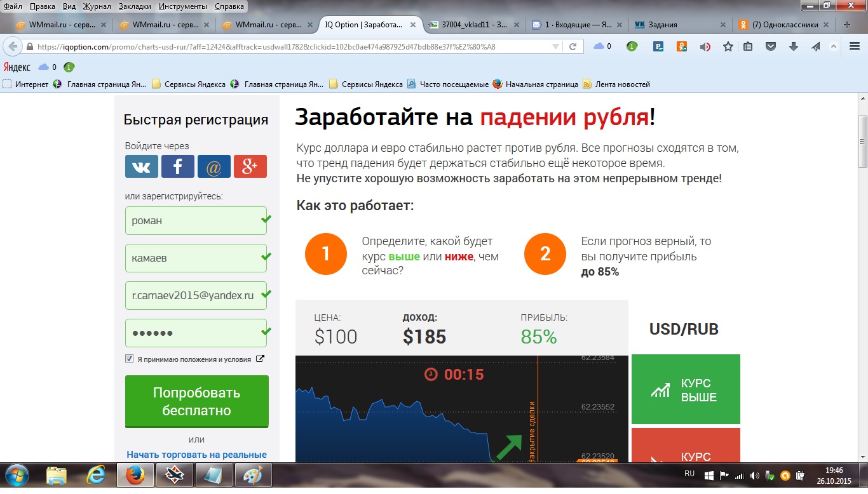This screenshot has height=494, width=868.
Task: Bookmark this page with the star icon
Action: 728,46
